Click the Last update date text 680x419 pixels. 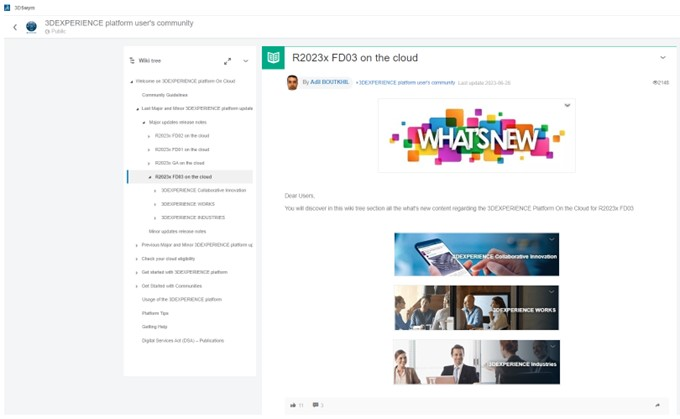click(484, 83)
